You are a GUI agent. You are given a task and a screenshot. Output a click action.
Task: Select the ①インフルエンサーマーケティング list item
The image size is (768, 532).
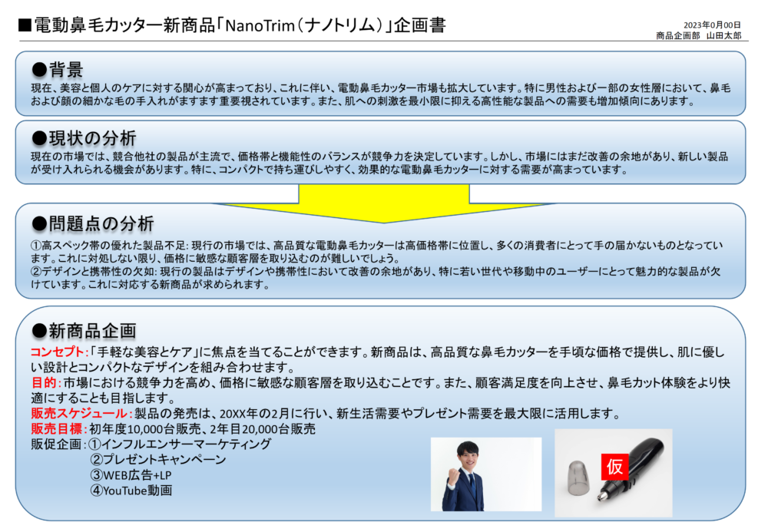pyautogui.click(x=180, y=444)
